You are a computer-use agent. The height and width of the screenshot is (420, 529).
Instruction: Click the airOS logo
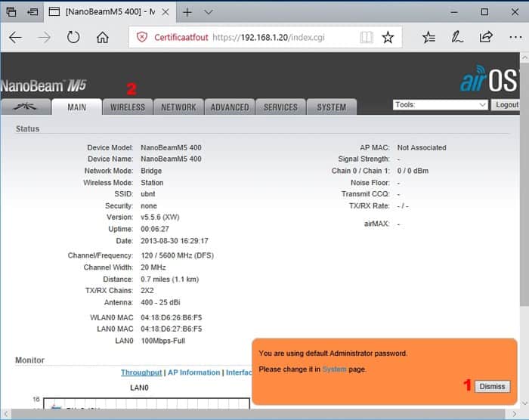click(488, 79)
